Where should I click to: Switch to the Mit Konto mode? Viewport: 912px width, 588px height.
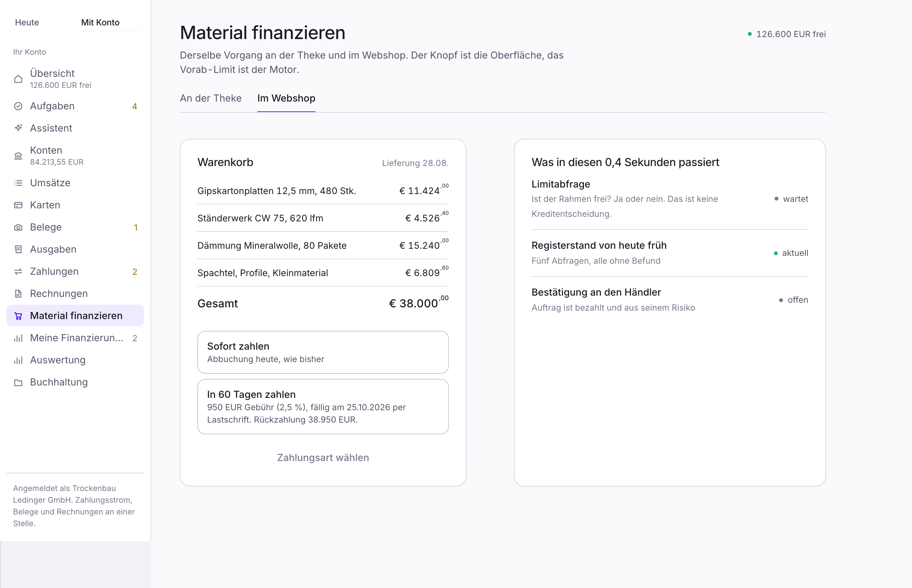coord(108,22)
